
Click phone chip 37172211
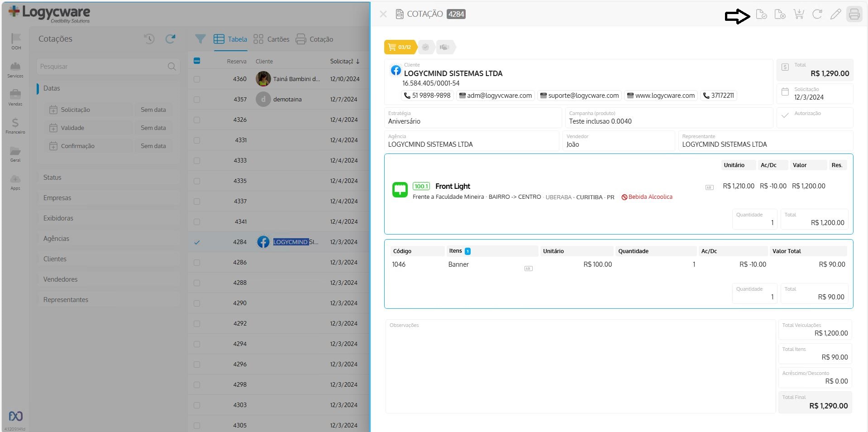(719, 96)
